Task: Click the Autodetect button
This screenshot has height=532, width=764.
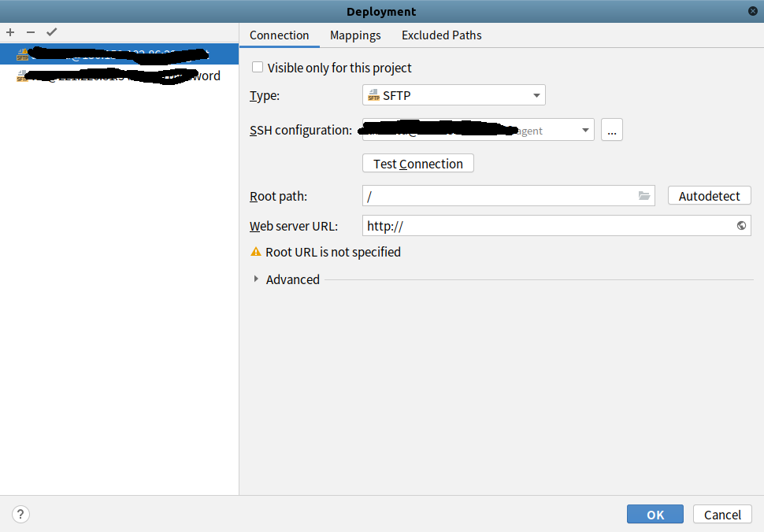Action: point(709,196)
